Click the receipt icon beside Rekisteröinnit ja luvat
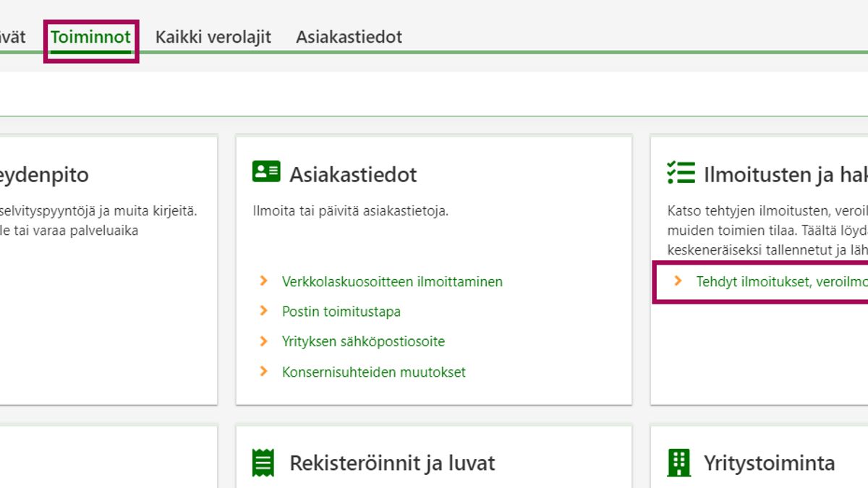The height and width of the screenshot is (488, 868). click(263, 463)
